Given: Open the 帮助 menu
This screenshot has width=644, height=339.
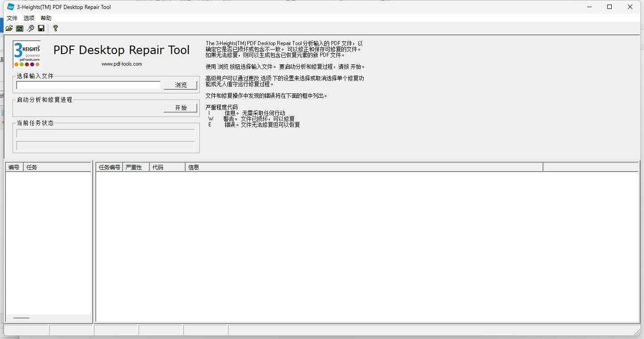Looking at the screenshot, I should [x=46, y=18].
